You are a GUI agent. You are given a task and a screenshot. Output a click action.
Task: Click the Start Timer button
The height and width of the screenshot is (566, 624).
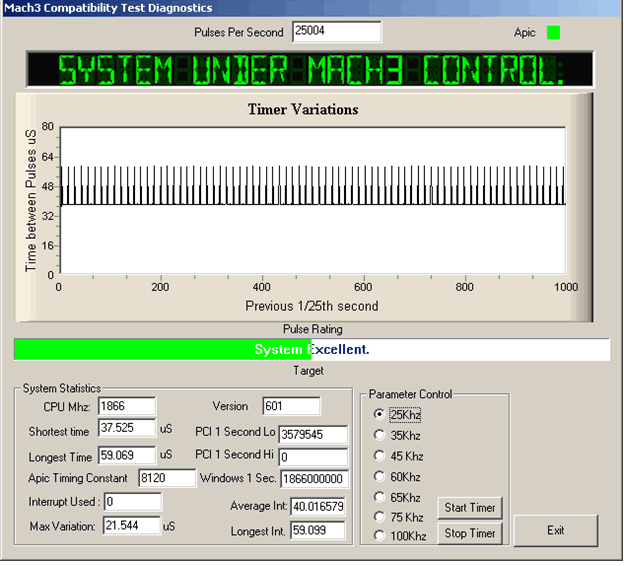pyautogui.click(x=470, y=508)
